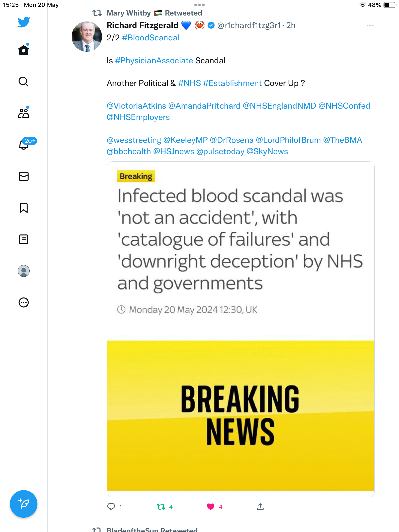The height and width of the screenshot is (532, 399).
Task: Open the Profile avatar icon in sidebar
Action: coord(24,271)
